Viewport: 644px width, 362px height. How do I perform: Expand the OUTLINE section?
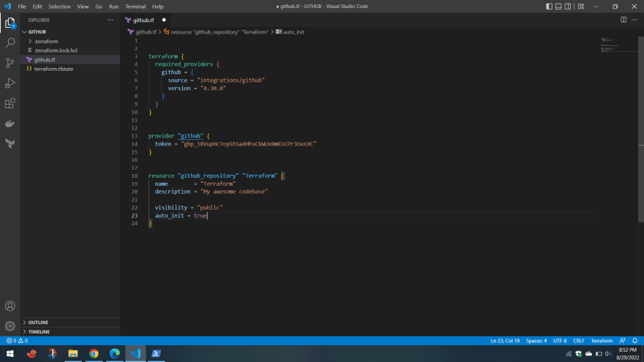pyautogui.click(x=70, y=323)
